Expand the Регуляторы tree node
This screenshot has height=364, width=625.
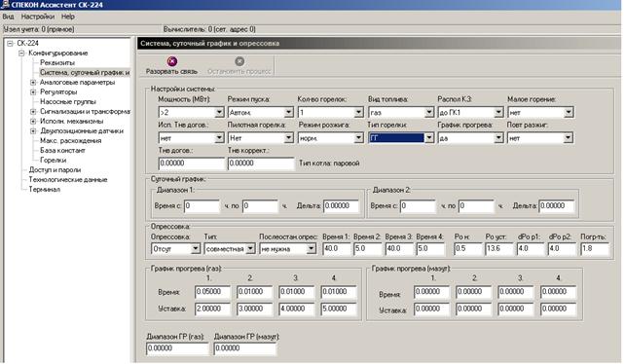33,92
